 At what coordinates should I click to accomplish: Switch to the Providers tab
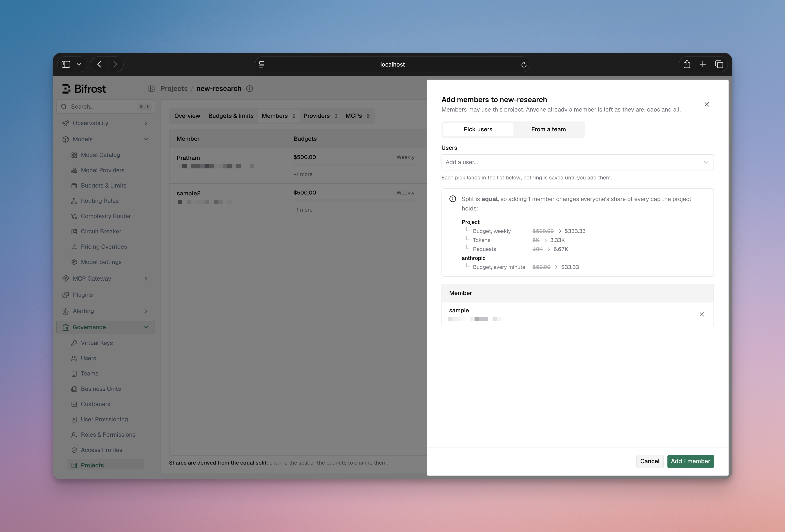320,116
